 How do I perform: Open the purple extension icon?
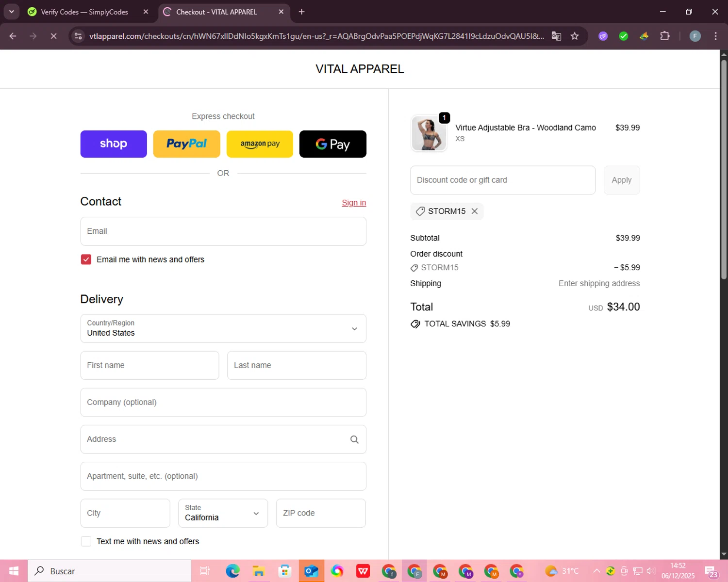click(603, 36)
